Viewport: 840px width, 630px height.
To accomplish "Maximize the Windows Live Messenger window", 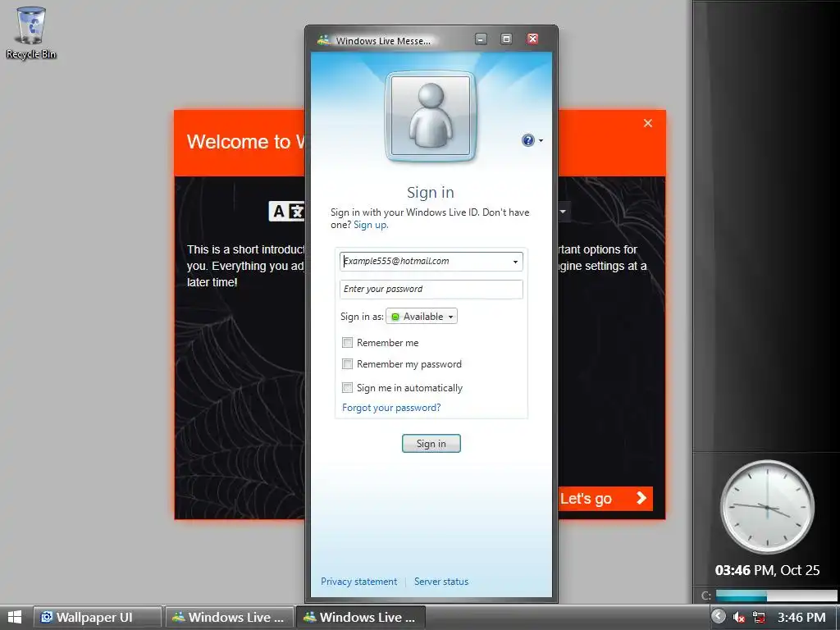I will [x=506, y=39].
